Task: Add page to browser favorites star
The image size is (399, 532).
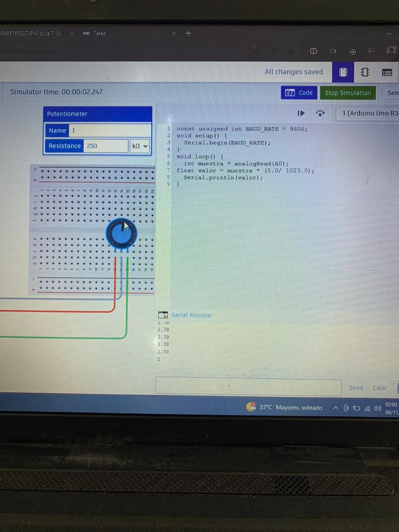Action: (291, 51)
